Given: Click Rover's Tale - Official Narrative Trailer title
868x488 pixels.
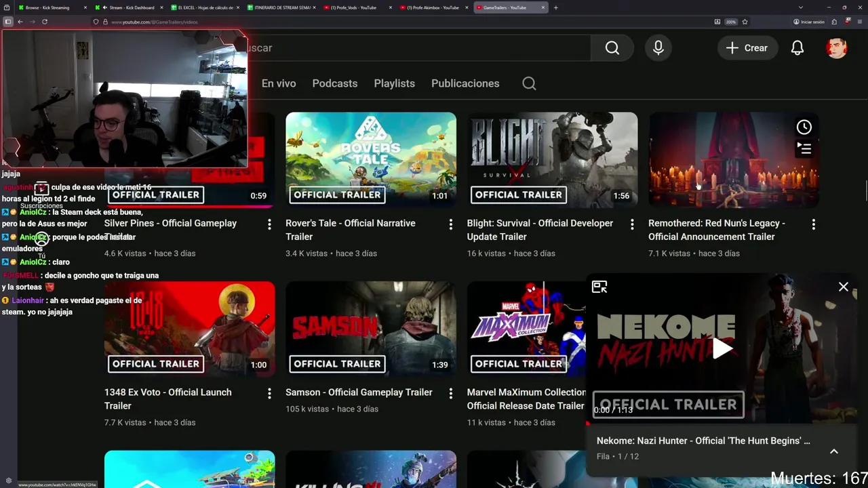Looking at the screenshot, I should point(351,230).
